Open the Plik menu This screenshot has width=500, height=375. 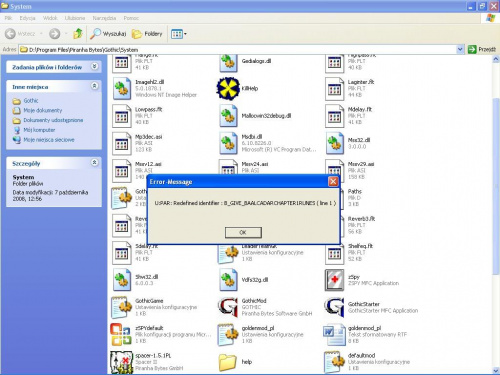(x=8, y=18)
